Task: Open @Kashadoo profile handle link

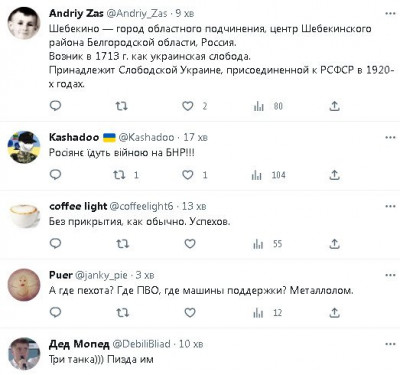Action: click(x=146, y=137)
